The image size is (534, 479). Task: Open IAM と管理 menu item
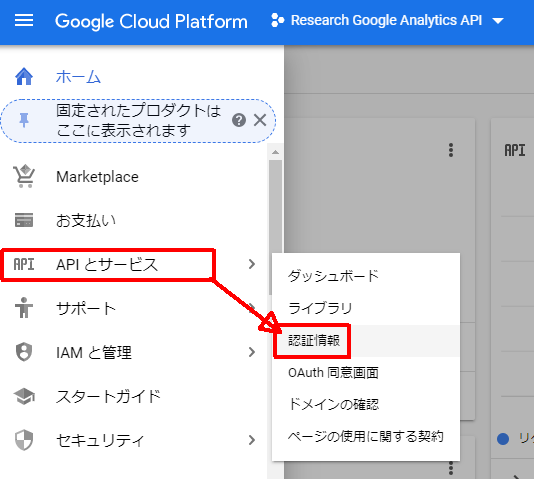94,353
